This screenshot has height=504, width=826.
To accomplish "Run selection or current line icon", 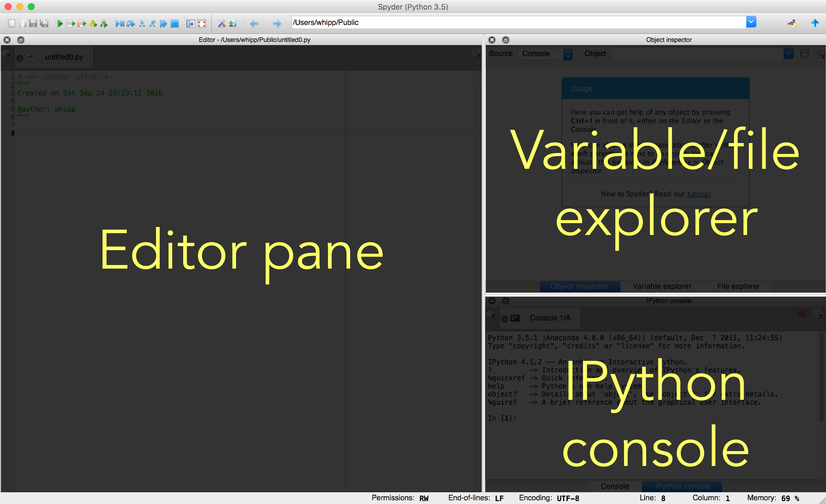I will (x=93, y=23).
